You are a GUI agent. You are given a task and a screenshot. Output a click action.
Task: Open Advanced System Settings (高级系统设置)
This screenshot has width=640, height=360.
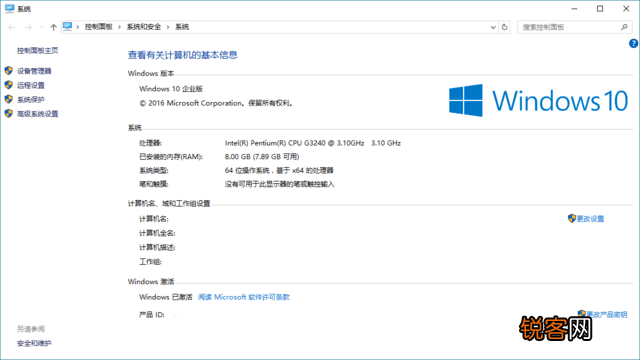[38, 114]
